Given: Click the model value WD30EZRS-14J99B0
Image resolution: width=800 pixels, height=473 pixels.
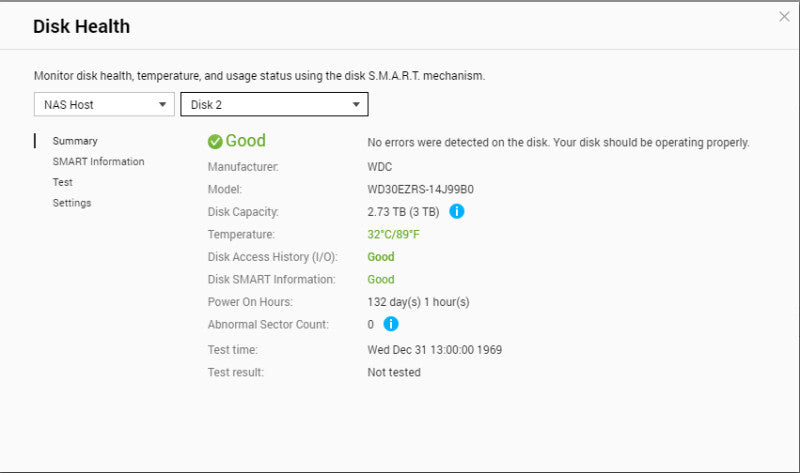Looking at the screenshot, I should coord(420,189).
